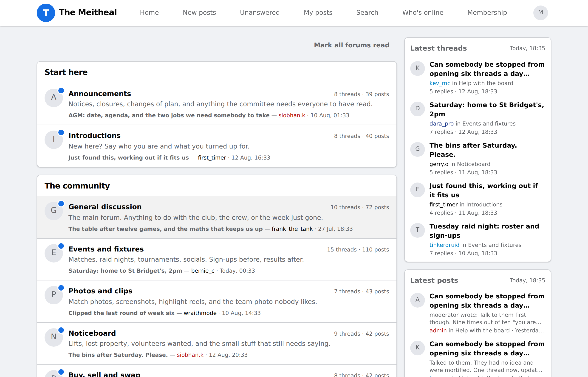The height and width of the screenshot is (377, 588).
Task: View bernie_c's profile
Action: [203, 271]
